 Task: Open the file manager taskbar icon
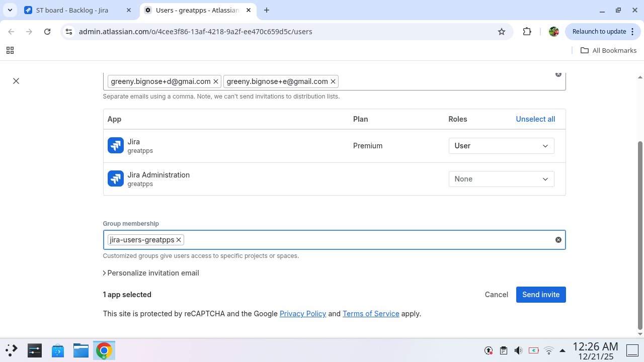[x=81, y=350]
